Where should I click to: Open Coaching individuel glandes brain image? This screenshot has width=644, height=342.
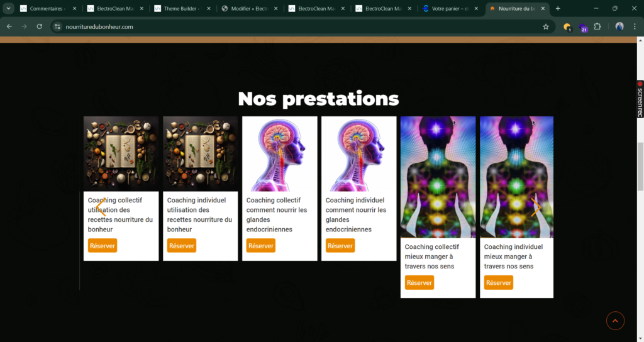click(x=359, y=154)
